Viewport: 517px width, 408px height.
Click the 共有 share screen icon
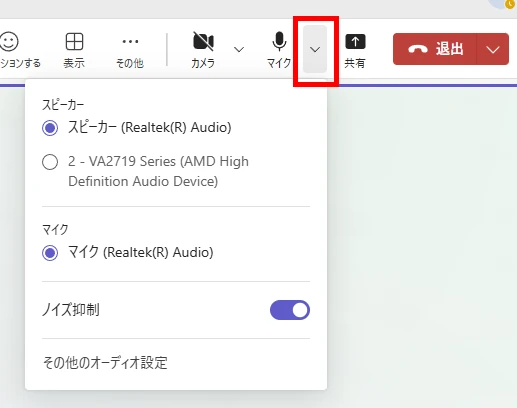click(x=355, y=42)
